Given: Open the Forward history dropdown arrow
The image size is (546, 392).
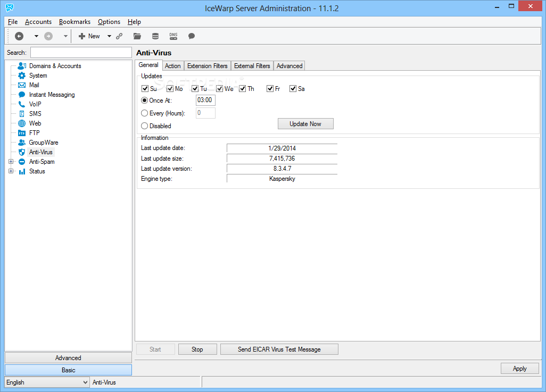Looking at the screenshot, I should [65, 36].
